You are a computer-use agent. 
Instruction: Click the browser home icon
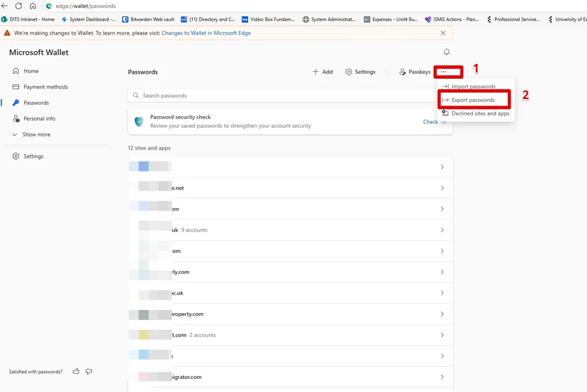33,6
